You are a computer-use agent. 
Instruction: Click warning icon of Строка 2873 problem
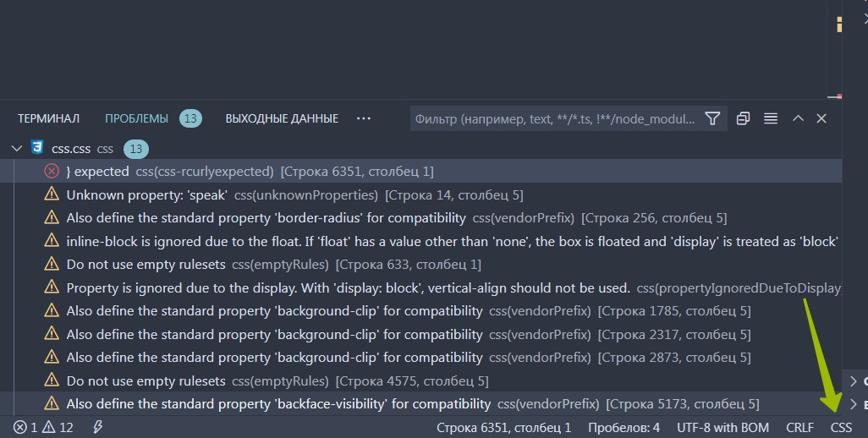point(52,357)
